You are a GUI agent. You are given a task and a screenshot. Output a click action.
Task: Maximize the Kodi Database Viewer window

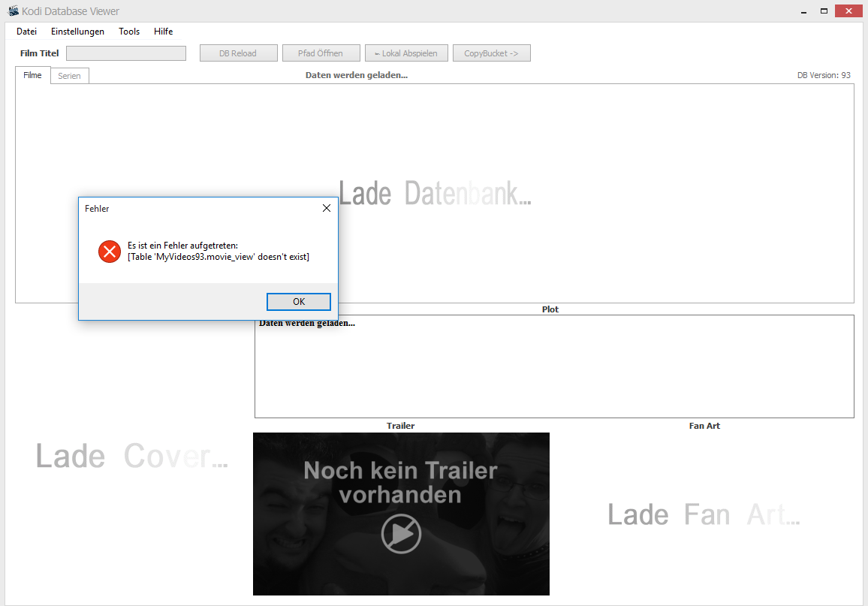pos(824,11)
